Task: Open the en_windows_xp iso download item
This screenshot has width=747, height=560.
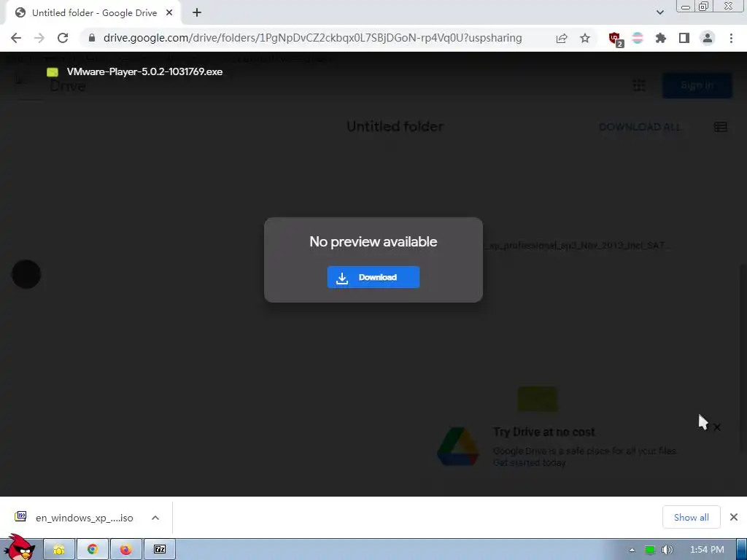Action: point(76,518)
